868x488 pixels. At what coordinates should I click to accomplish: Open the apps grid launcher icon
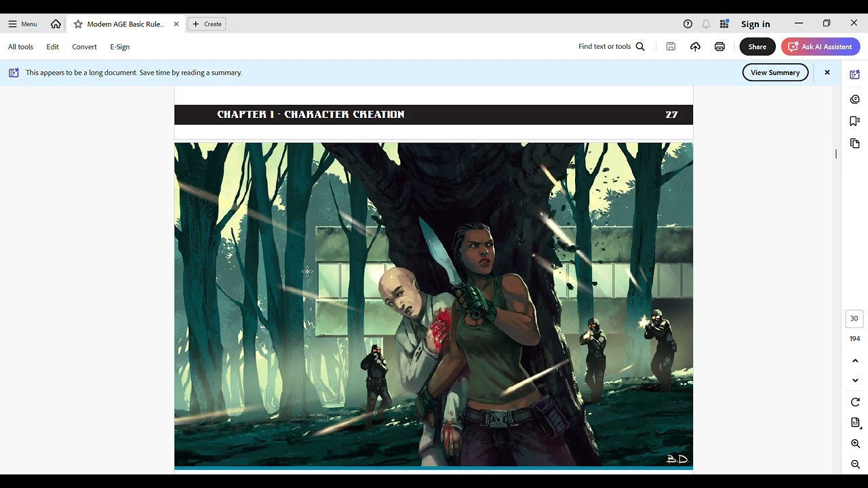pyautogui.click(x=724, y=24)
